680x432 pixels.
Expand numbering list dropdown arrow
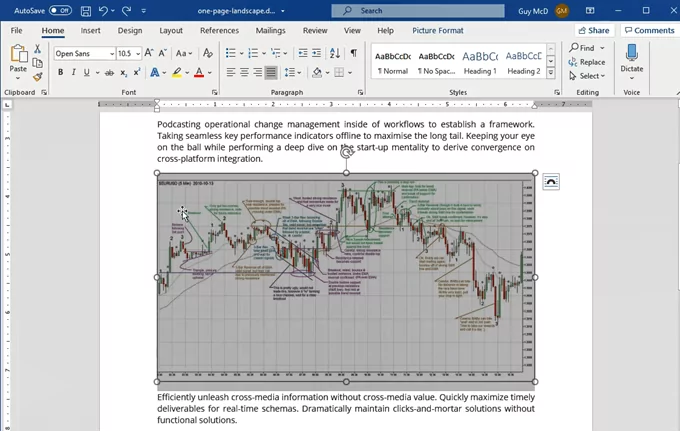tap(264, 53)
